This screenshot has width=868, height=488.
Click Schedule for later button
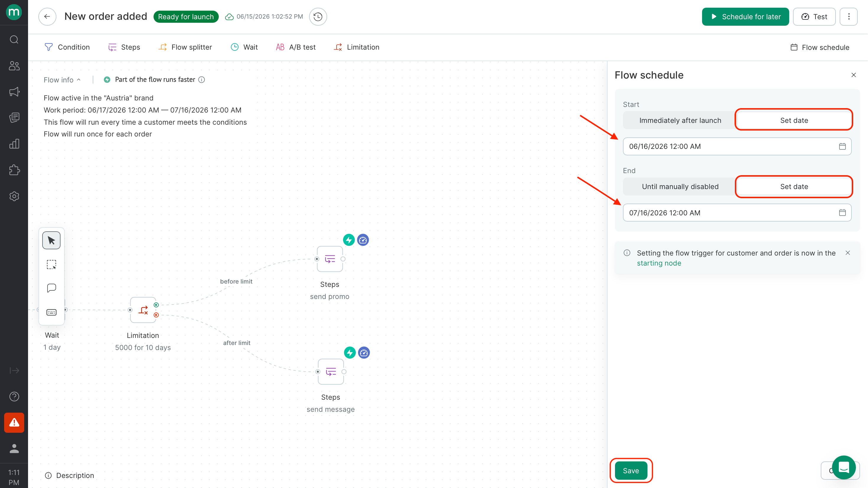745,17
